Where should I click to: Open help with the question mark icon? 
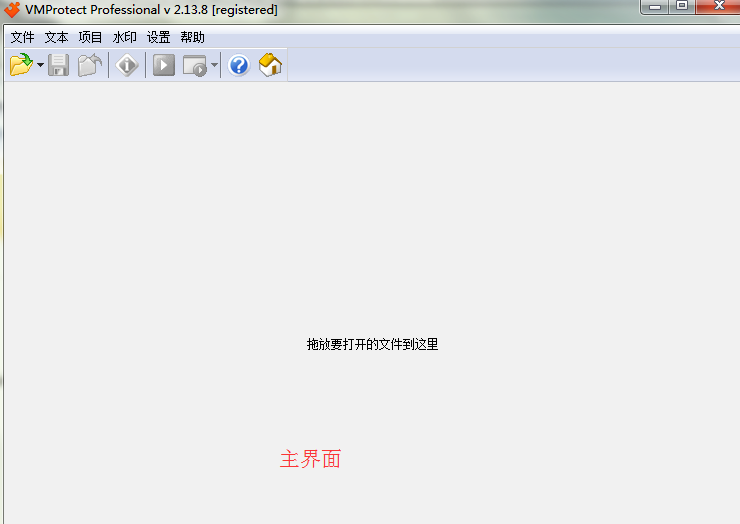pos(239,65)
